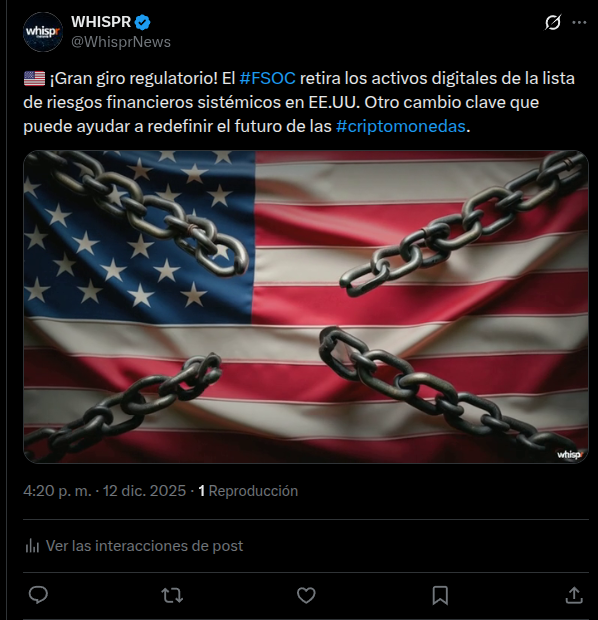Bookmark this post
Screen dimensions: 598x620
(x=440, y=595)
